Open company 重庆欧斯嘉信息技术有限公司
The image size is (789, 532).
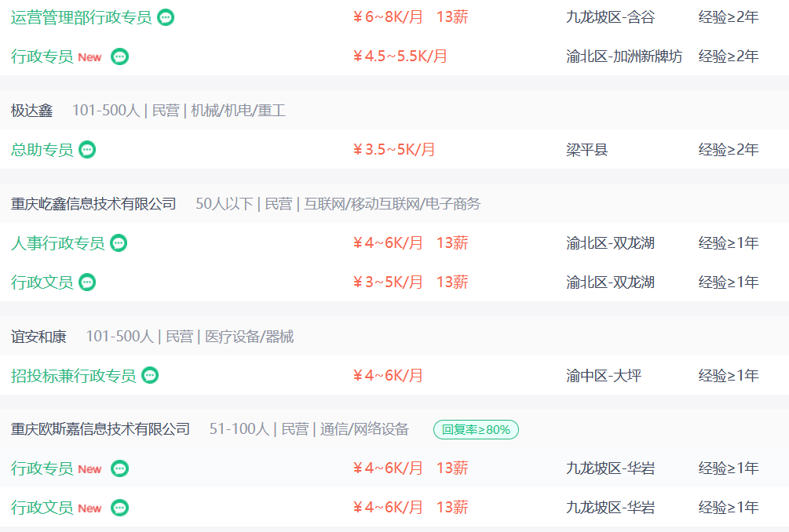pyautogui.click(x=100, y=429)
